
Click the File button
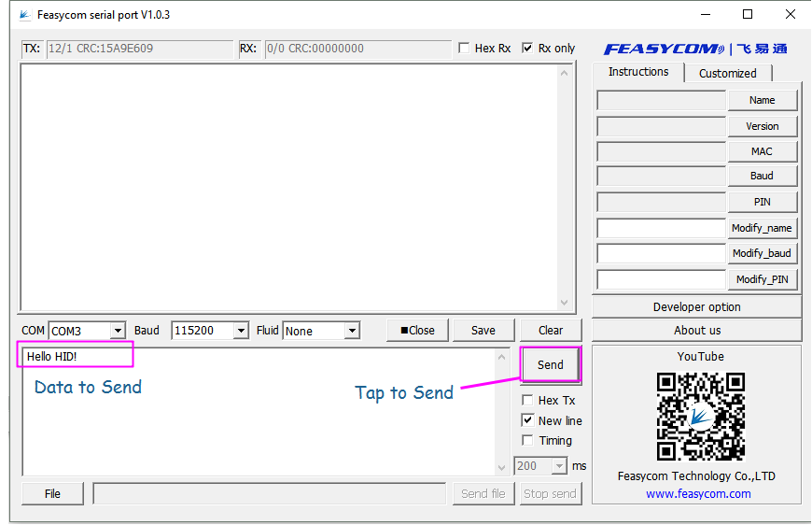(52, 493)
